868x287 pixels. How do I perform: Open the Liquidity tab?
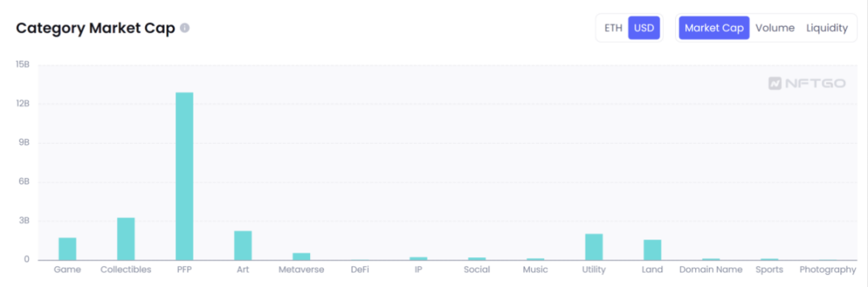[x=827, y=28]
